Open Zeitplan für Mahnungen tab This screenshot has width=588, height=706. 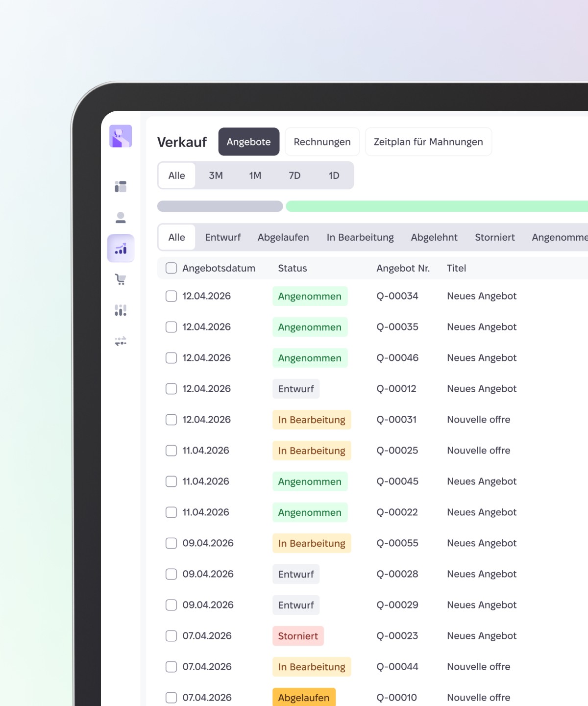point(428,142)
